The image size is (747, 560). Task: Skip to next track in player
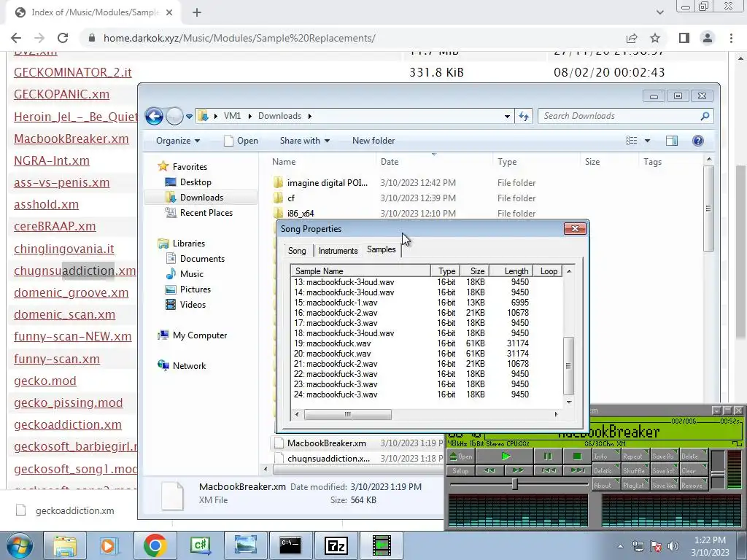pyautogui.click(x=577, y=470)
